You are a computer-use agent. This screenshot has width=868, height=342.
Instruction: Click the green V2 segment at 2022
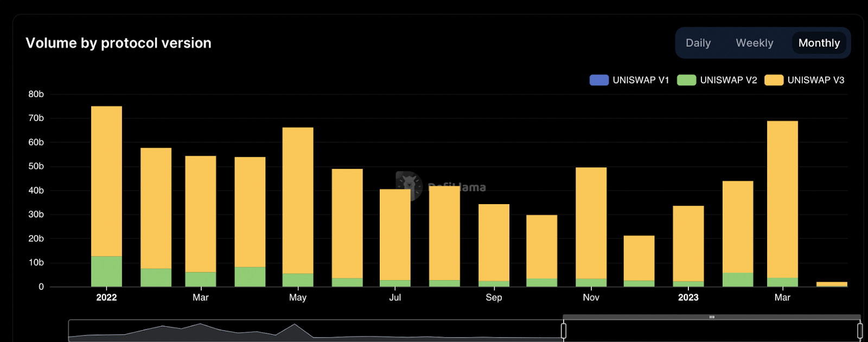click(x=106, y=271)
